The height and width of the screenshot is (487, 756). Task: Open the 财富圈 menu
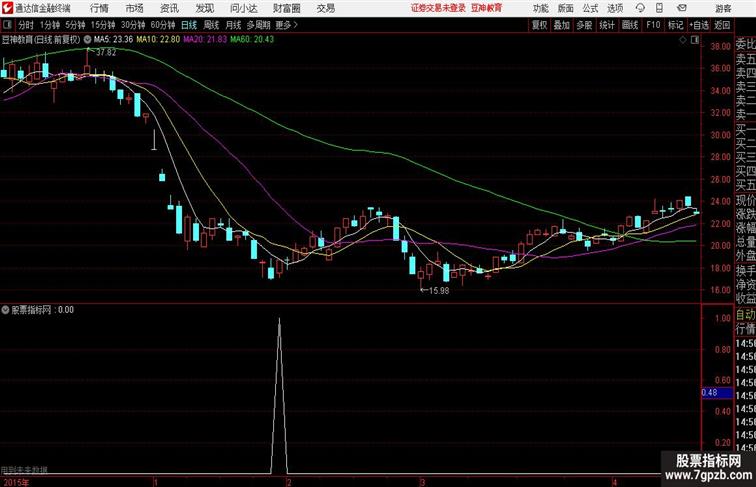(286, 8)
